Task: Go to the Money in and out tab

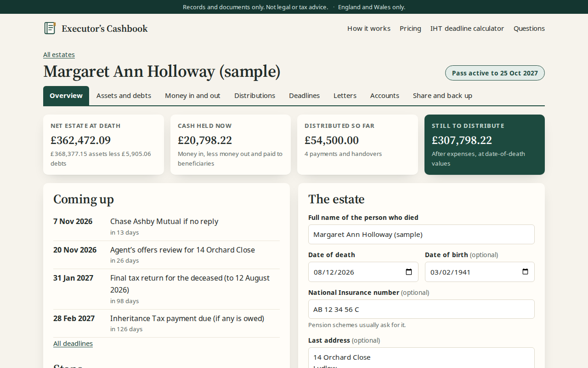Action: pyautogui.click(x=192, y=96)
